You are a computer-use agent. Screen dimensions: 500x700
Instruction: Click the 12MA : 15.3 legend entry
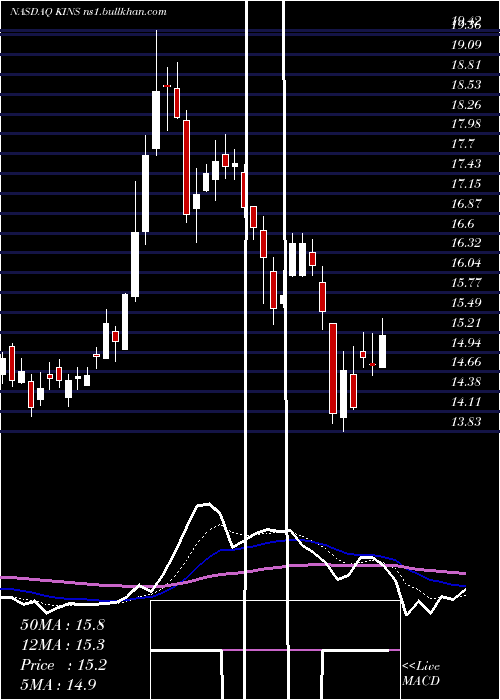point(62,645)
